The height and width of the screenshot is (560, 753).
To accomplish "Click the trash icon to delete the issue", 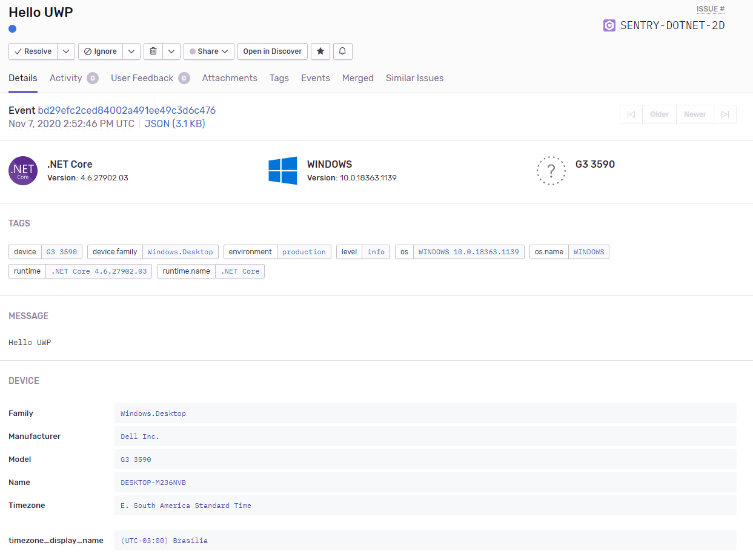I will [x=153, y=51].
